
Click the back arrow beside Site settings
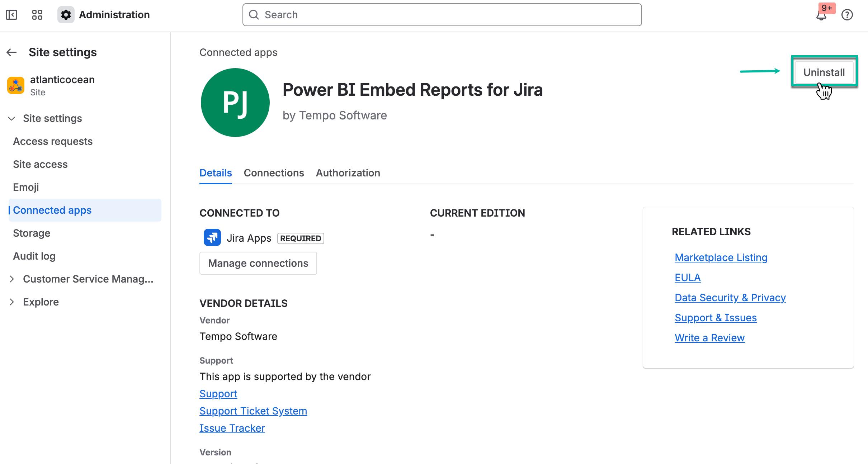pos(12,52)
